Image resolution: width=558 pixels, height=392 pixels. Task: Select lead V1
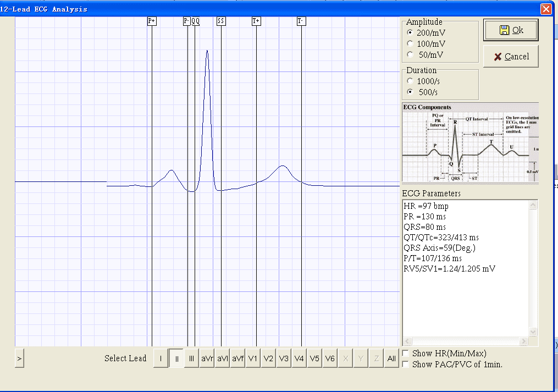tap(253, 358)
